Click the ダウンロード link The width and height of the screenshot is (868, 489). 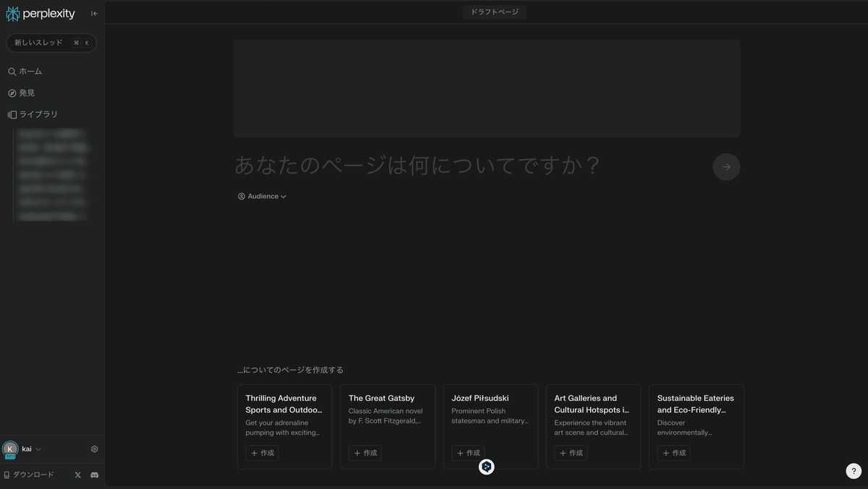pos(33,475)
